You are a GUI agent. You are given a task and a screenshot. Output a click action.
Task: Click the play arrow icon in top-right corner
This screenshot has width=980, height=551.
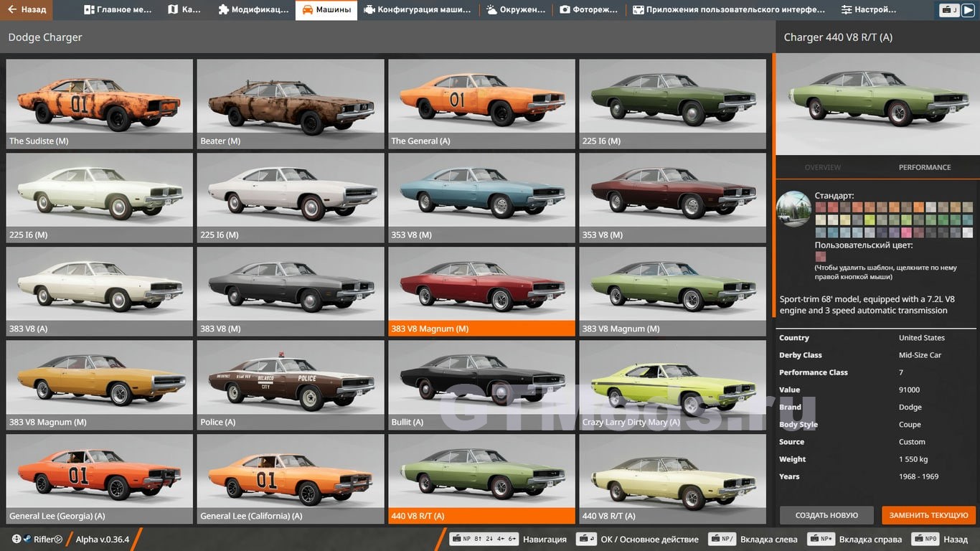point(968,10)
